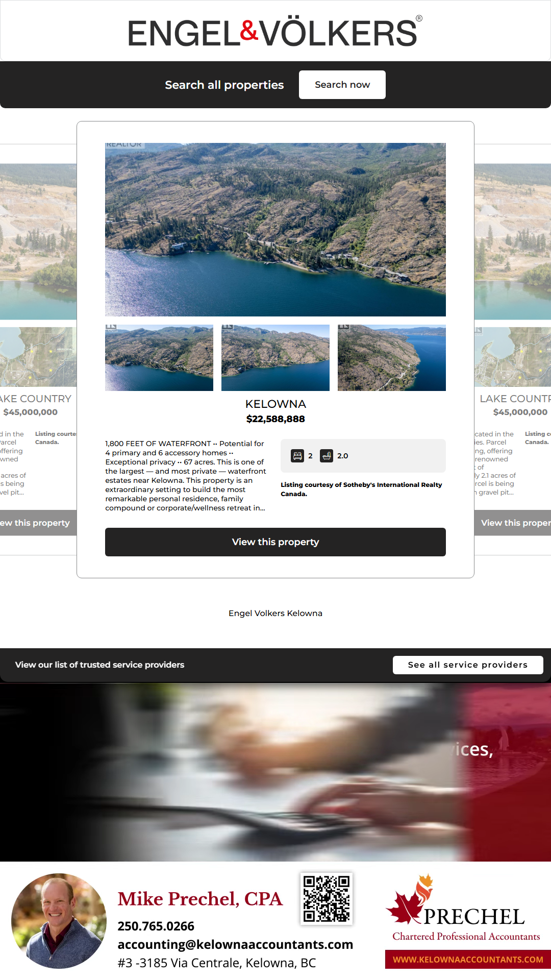
Task: Select the third Kelowna thumbnail image
Action: [x=392, y=358]
